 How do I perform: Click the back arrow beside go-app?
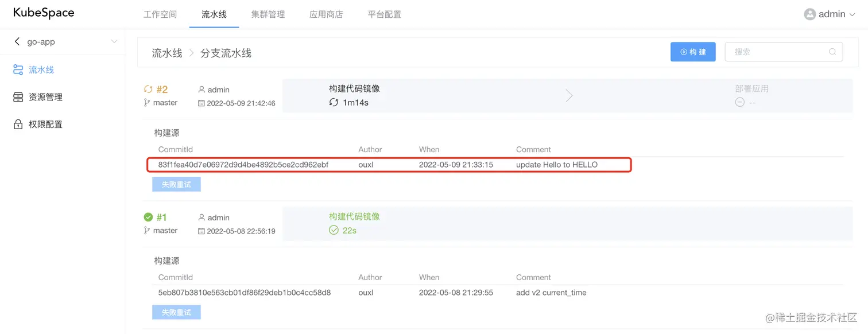[17, 41]
